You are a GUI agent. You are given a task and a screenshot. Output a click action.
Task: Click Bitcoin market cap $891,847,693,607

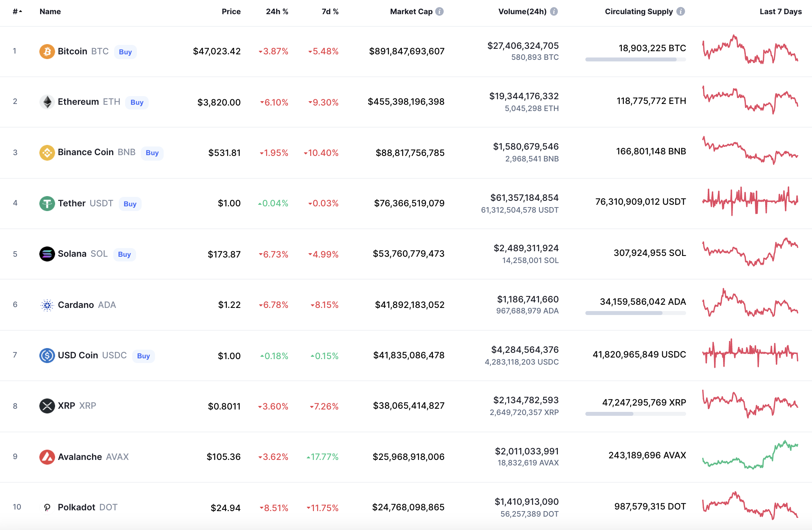(407, 51)
